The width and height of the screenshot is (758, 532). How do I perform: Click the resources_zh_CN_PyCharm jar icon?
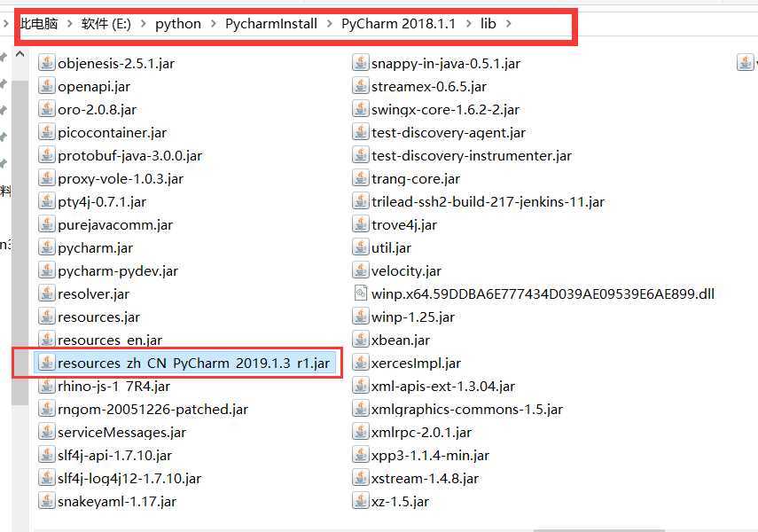click(46, 363)
